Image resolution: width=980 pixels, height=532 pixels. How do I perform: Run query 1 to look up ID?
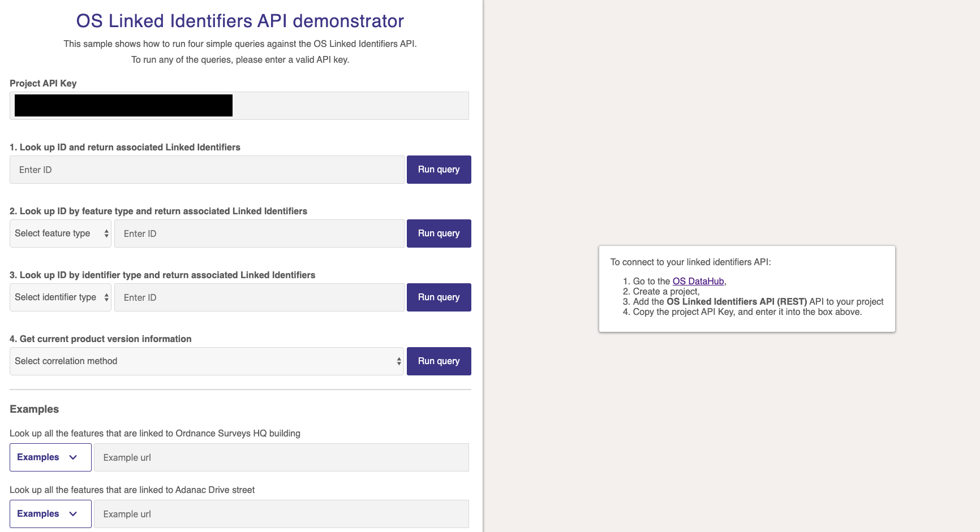(x=439, y=170)
